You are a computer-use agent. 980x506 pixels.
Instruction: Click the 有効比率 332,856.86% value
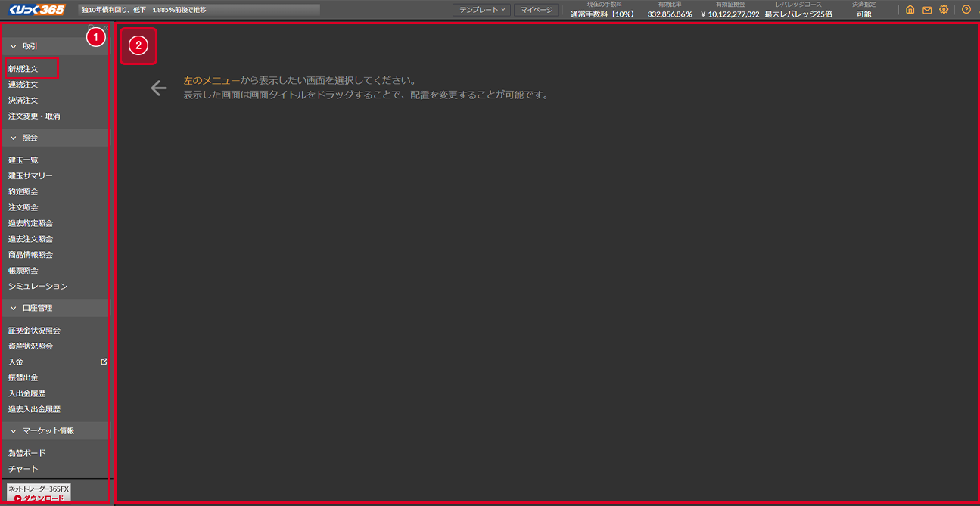click(670, 14)
